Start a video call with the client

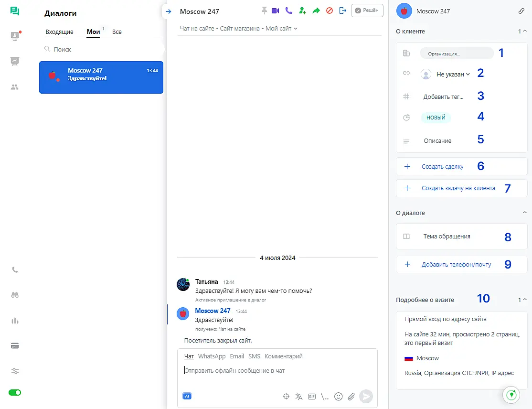click(x=276, y=11)
